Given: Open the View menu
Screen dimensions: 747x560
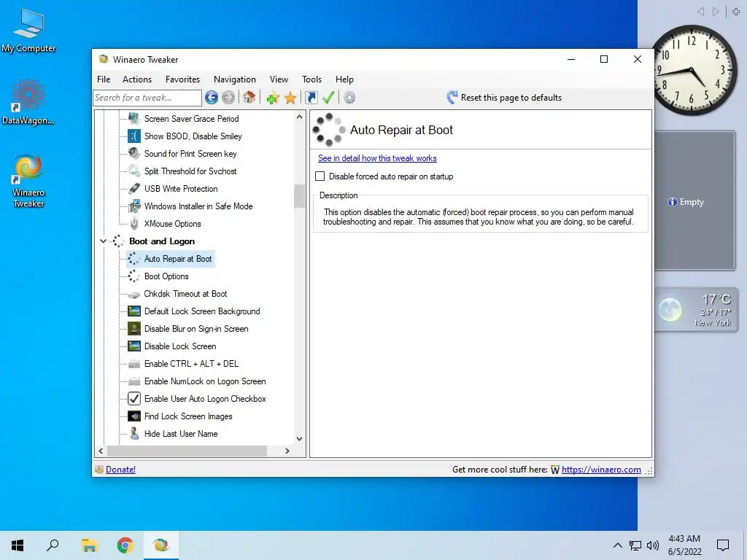Looking at the screenshot, I should click(x=279, y=79).
